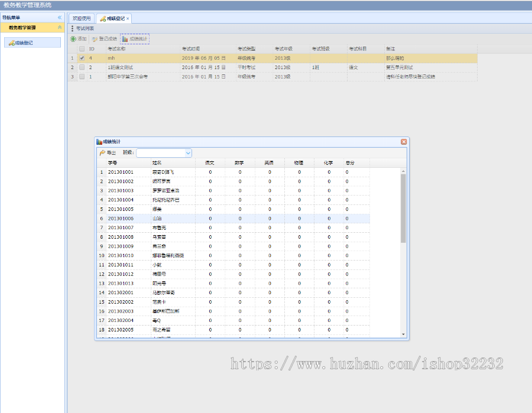Uncheck the checkbox for exam row mh
532x413 pixels.
click(82, 58)
